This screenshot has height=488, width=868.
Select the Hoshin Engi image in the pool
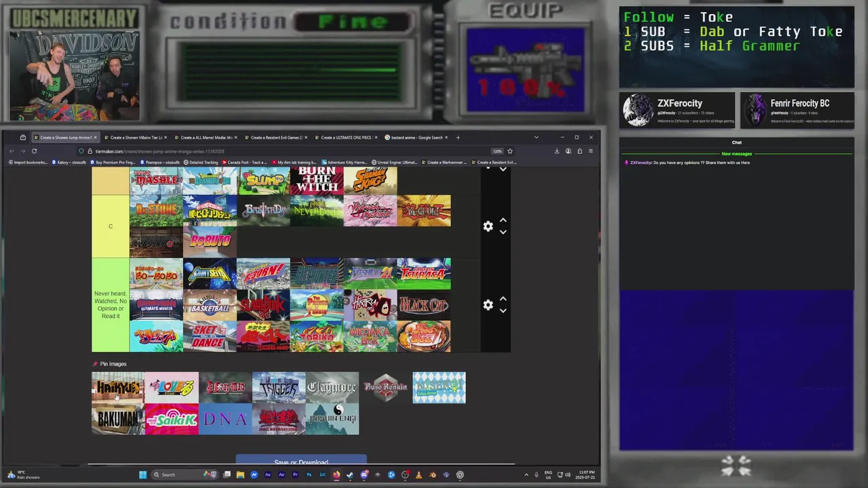point(332,419)
